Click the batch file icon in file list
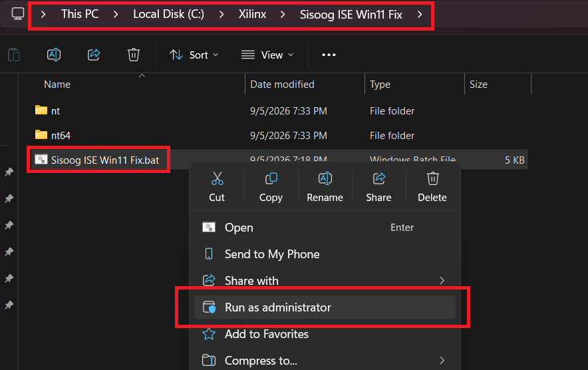588x370 pixels. [x=41, y=159]
